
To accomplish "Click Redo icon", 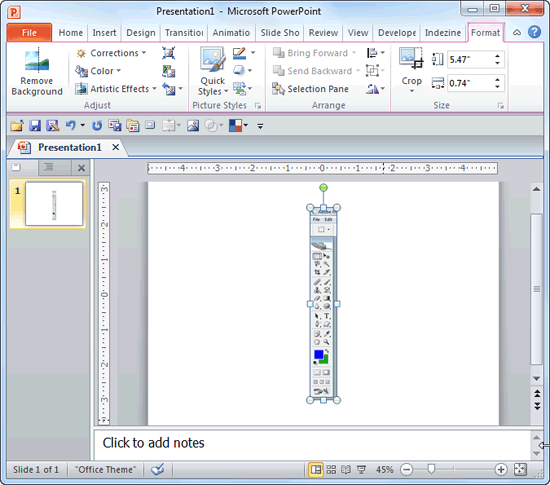I will pyautogui.click(x=97, y=126).
